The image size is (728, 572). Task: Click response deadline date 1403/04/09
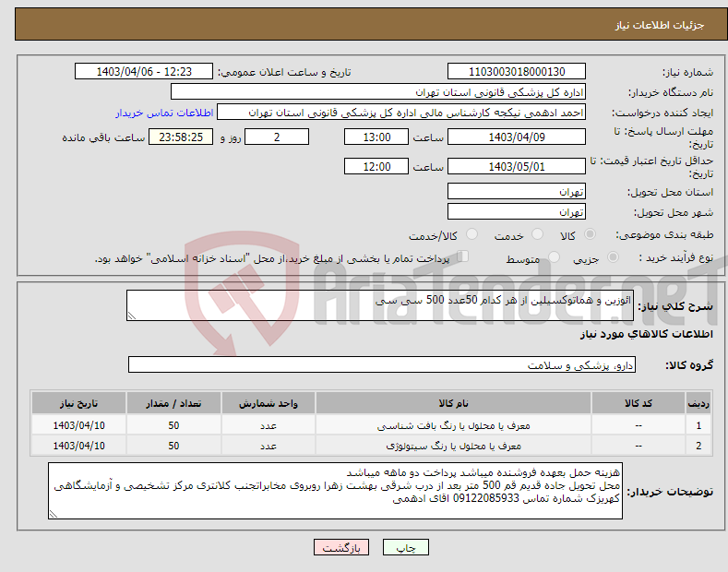[x=517, y=137]
